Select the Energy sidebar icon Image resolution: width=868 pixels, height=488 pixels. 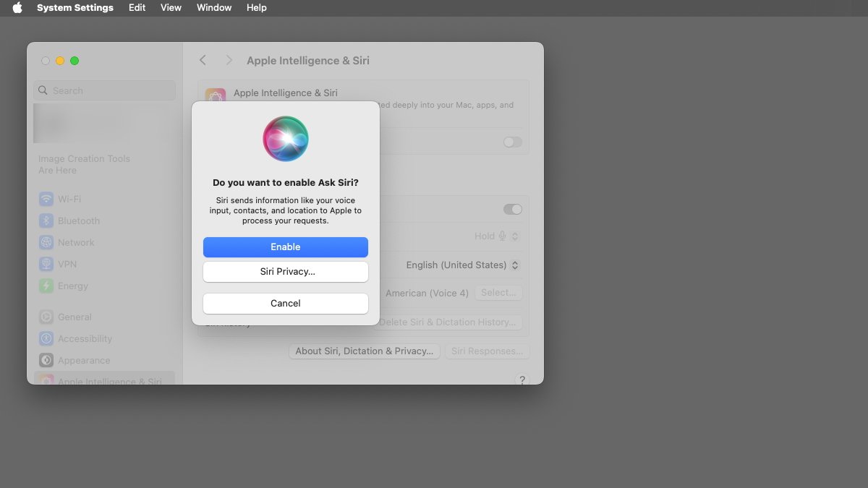click(46, 286)
